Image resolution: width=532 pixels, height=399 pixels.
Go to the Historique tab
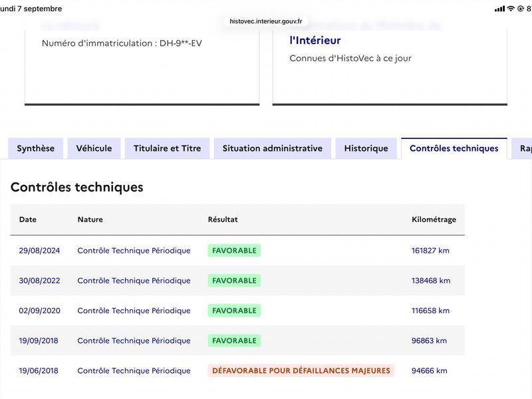click(366, 148)
